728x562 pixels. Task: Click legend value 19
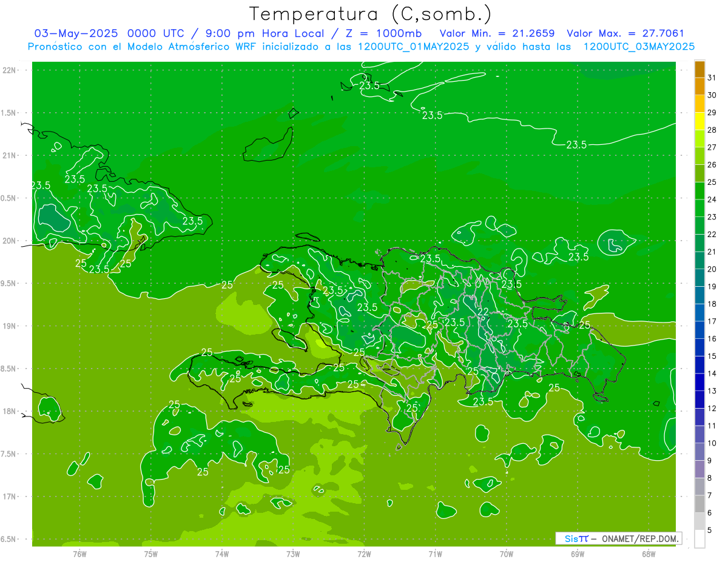(712, 287)
